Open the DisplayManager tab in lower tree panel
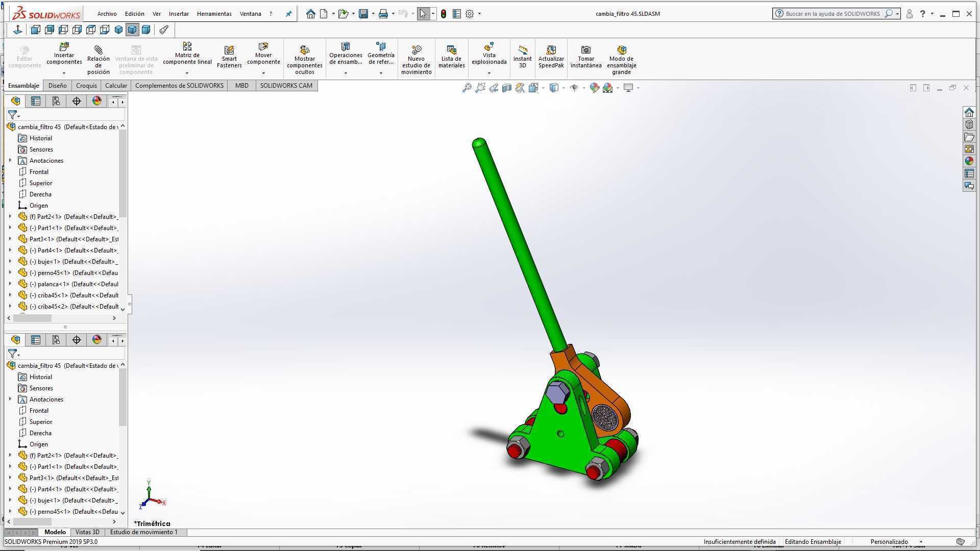Viewport: 980px width, 551px height. (x=97, y=340)
